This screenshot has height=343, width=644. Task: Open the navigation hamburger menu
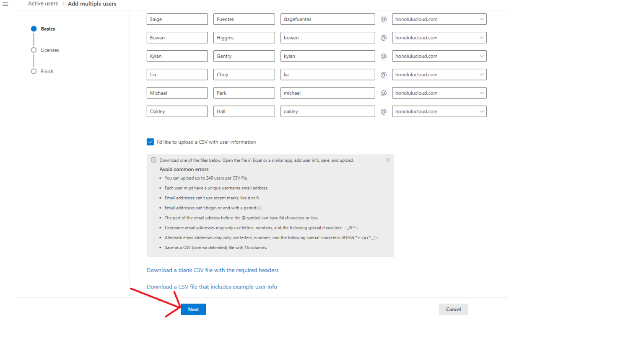5,4
